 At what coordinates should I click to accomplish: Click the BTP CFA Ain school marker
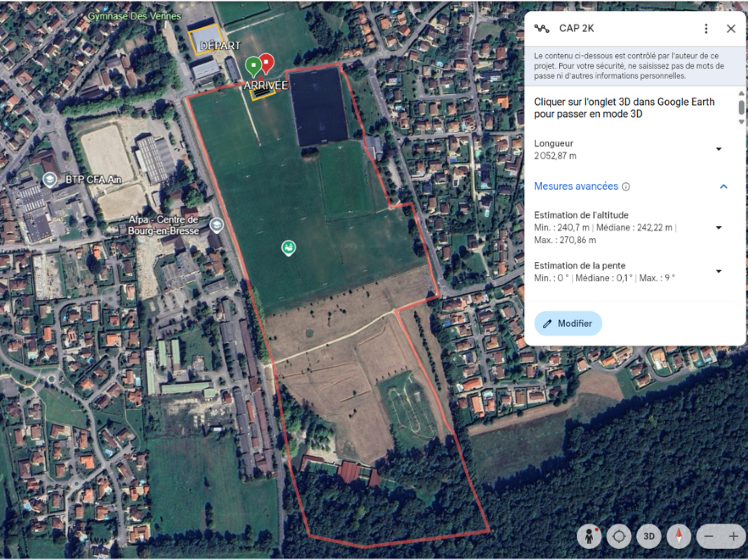click(x=50, y=179)
